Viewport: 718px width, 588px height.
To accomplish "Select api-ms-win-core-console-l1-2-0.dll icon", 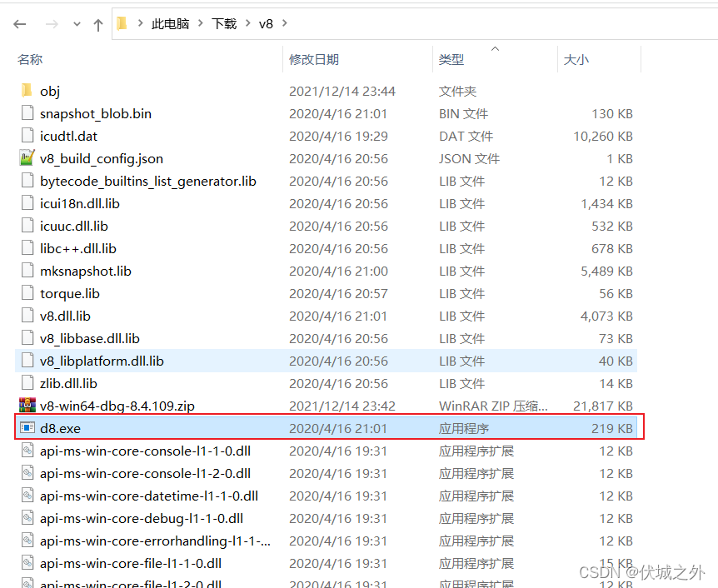I will pos(27,472).
